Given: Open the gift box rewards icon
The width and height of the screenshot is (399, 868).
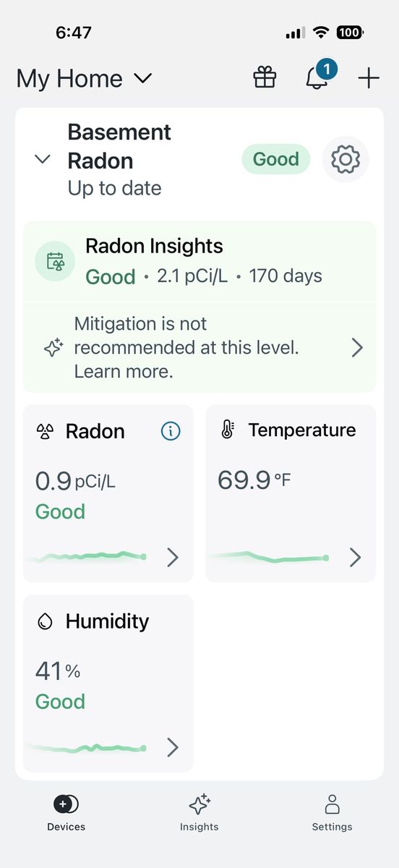Looking at the screenshot, I should [265, 77].
